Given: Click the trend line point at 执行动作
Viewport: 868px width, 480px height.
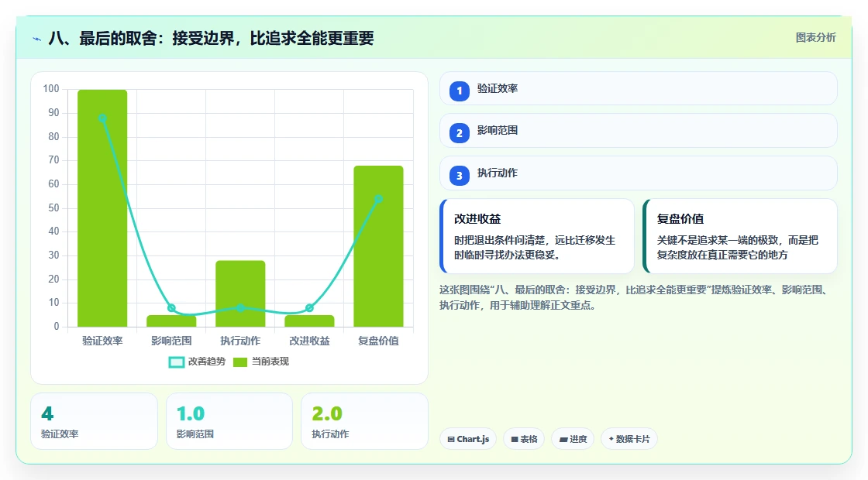Looking at the screenshot, I should click(x=240, y=307).
